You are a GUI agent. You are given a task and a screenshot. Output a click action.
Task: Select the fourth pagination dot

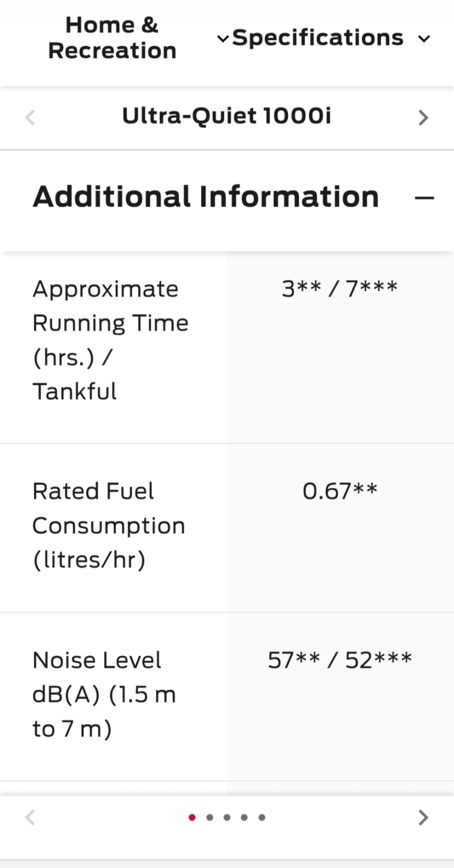244,818
